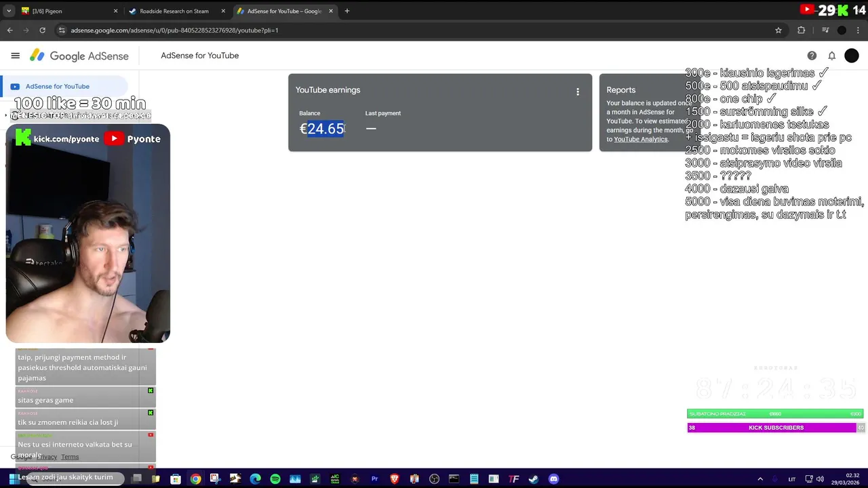
Task: Open Microsoft Store from the taskbar
Action: point(176,479)
